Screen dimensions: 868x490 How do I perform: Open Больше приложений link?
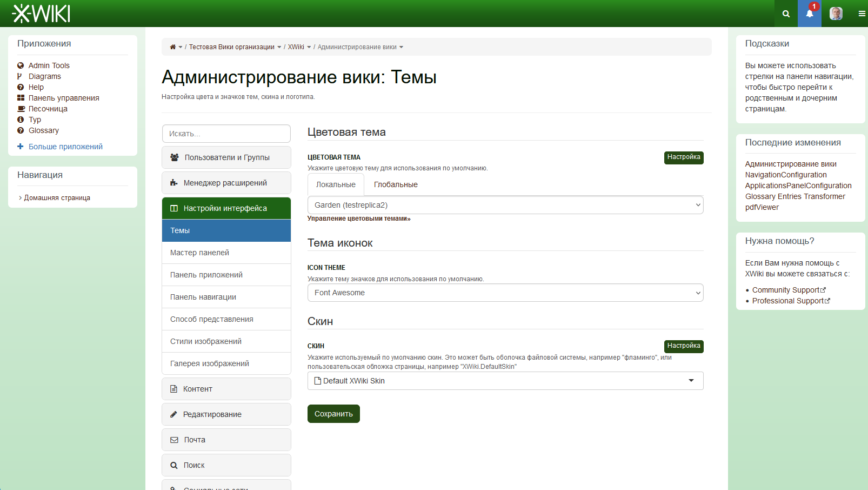[65, 147]
